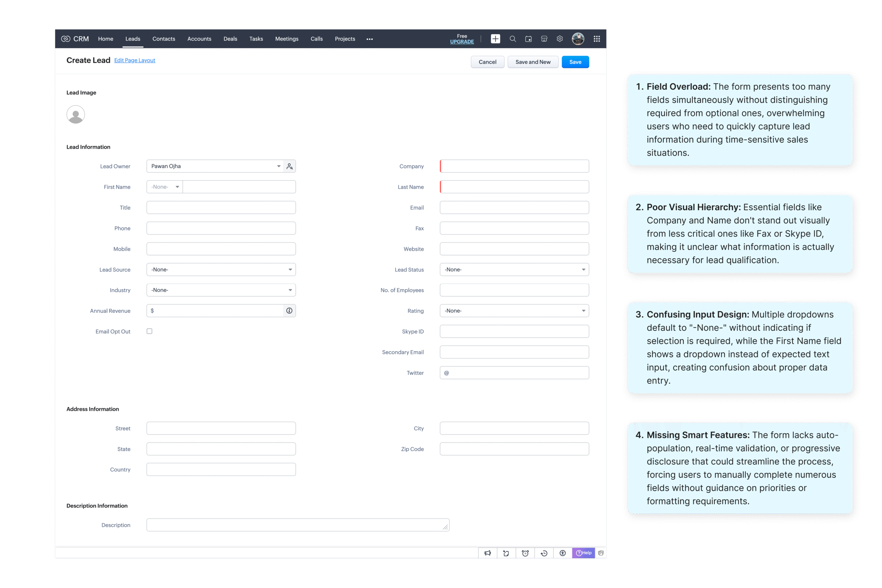This screenshot has height=588, width=882.
Task: Open the marketplace icon in the header
Action: point(544,39)
